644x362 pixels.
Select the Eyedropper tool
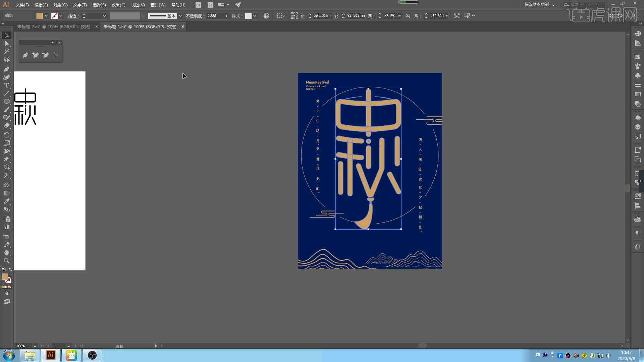click(7, 201)
